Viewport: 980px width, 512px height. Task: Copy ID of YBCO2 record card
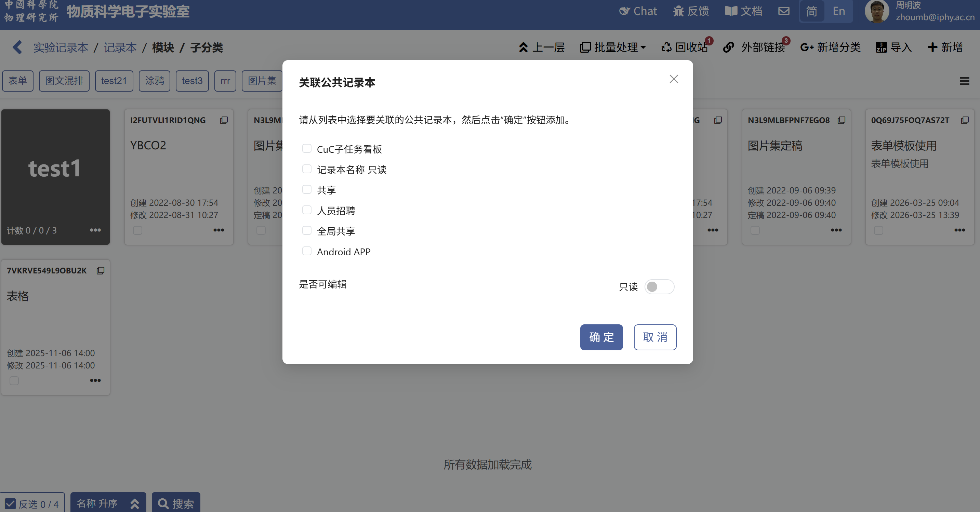pos(224,120)
